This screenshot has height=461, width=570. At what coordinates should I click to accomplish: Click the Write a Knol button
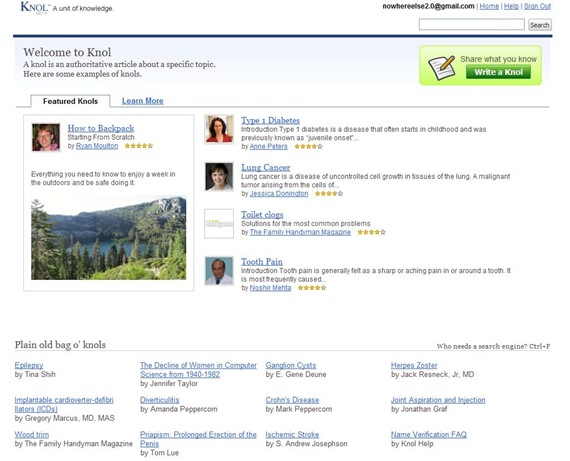point(498,72)
